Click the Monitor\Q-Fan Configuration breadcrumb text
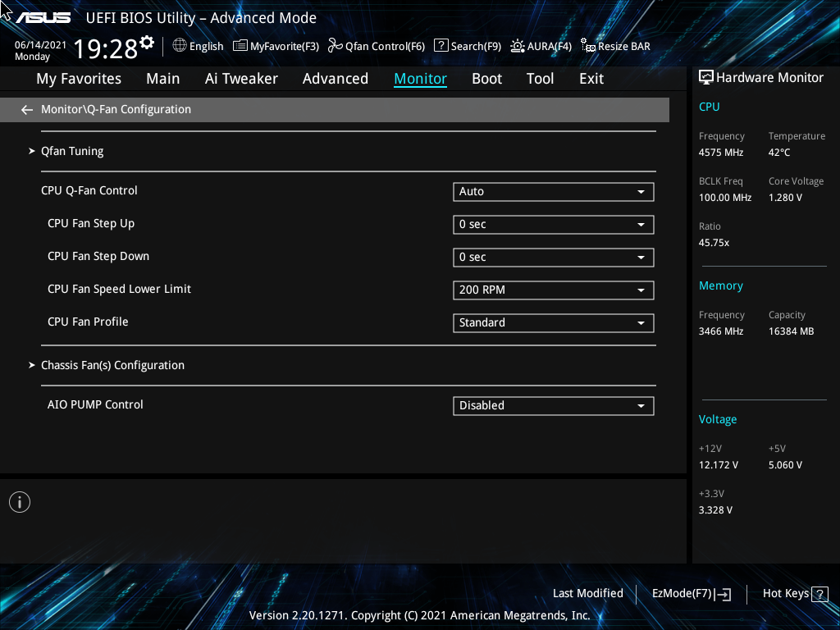840x630 pixels. (x=116, y=109)
